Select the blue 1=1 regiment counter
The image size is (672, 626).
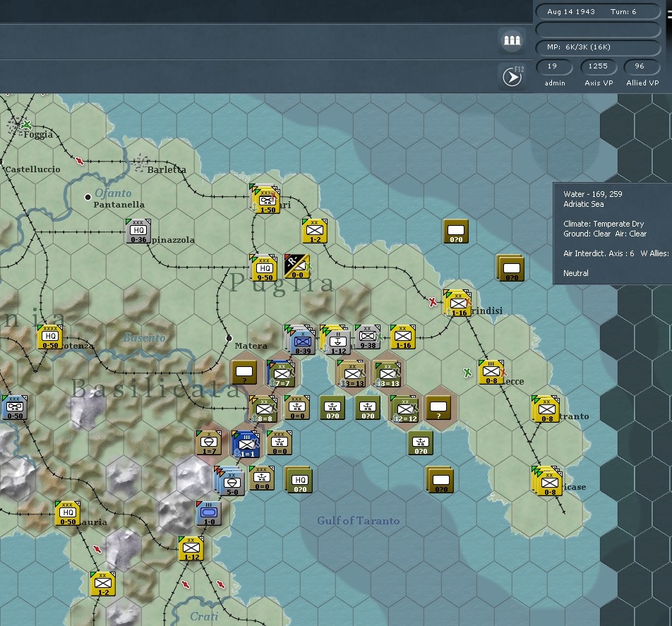(246, 445)
